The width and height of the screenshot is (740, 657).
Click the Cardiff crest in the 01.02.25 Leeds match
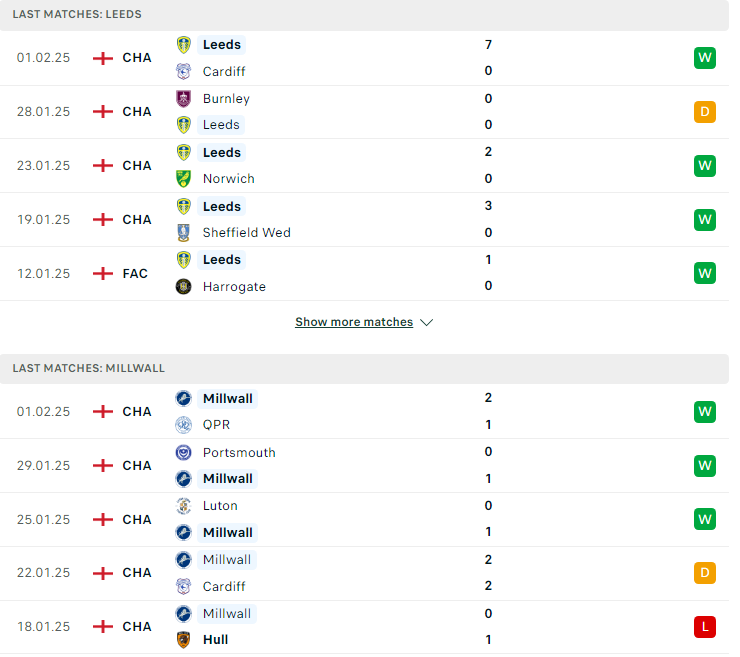tap(184, 71)
